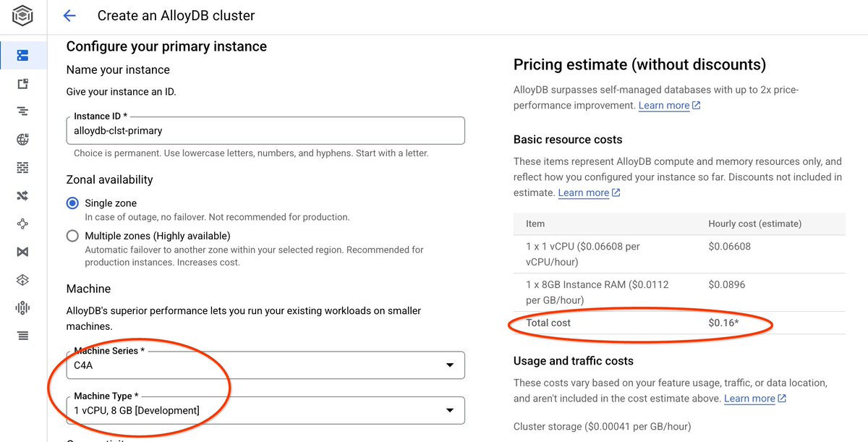
Task: Open Learn more link under Basic resource costs
Action: [x=589, y=192]
